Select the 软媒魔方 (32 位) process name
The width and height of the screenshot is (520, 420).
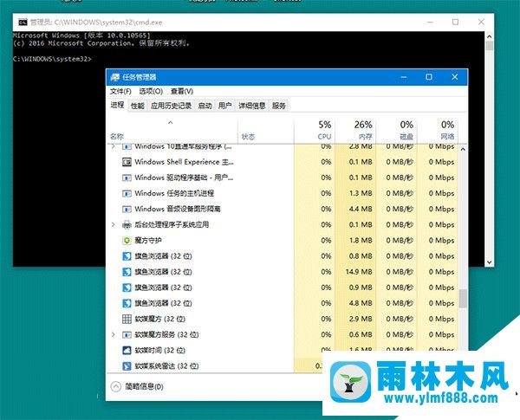pyautogui.click(x=159, y=319)
